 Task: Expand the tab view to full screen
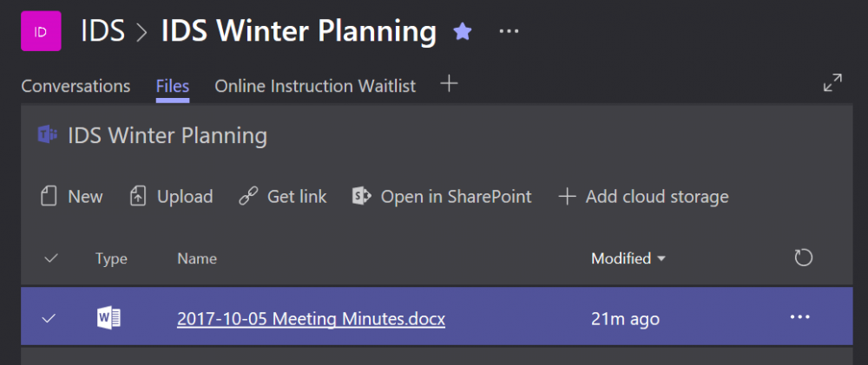coord(832,82)
